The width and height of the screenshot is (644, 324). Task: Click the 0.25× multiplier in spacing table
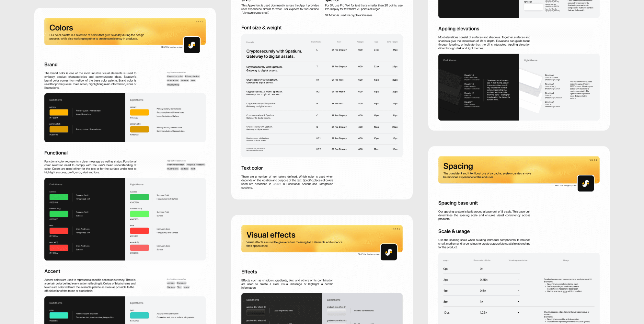484,280
